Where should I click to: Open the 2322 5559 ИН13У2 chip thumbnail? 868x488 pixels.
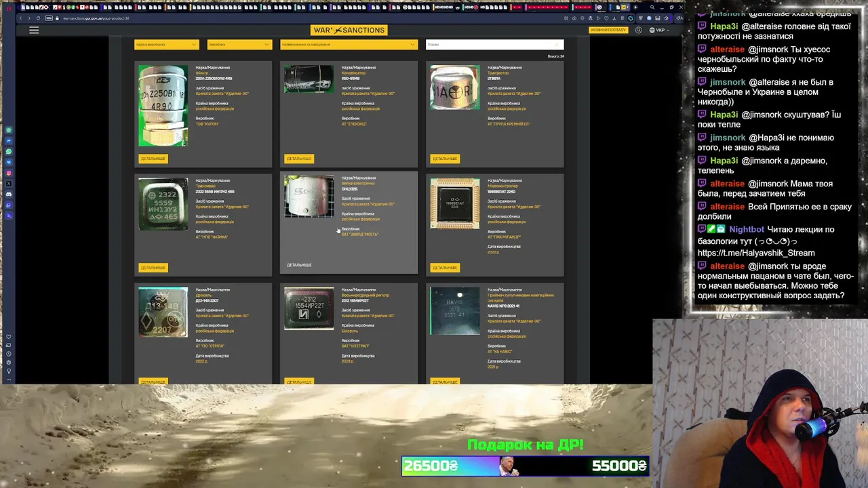click(x=163, y=204)
